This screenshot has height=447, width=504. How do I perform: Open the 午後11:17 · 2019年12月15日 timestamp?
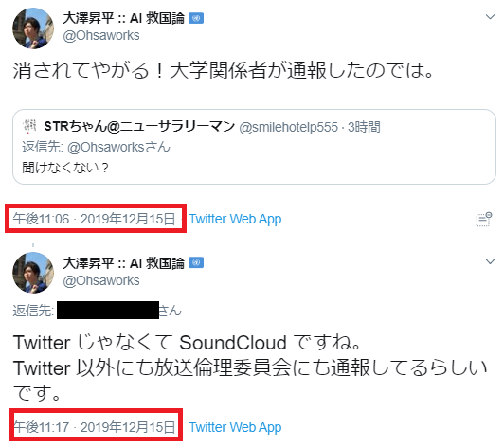[95, 427]
